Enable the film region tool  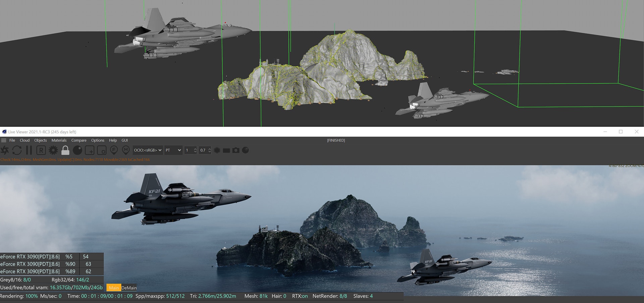tap(102, 150)
